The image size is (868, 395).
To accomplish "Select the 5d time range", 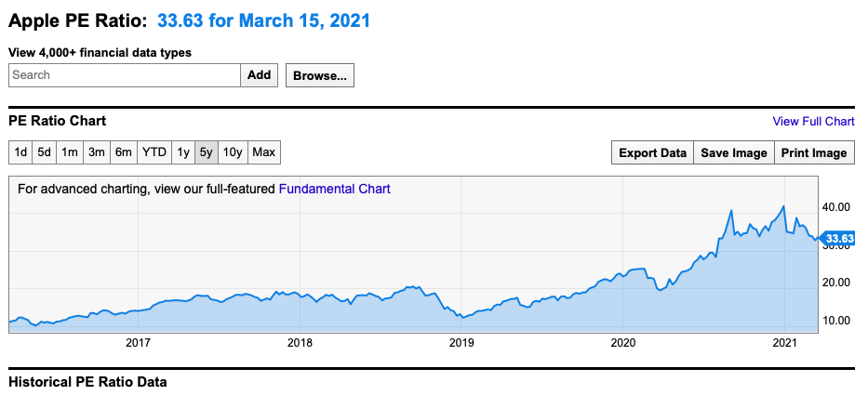I will pos(44,152).
